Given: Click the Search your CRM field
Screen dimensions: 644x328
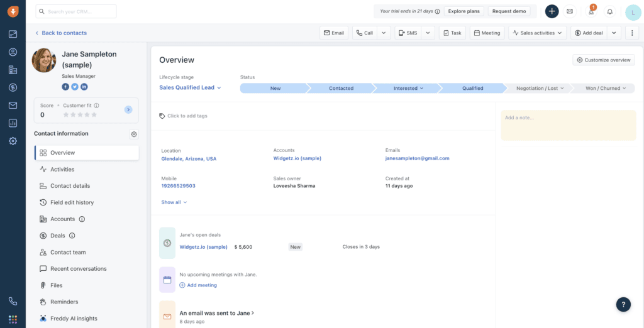Looking at the screenshot, I should [x=76, y=11].
